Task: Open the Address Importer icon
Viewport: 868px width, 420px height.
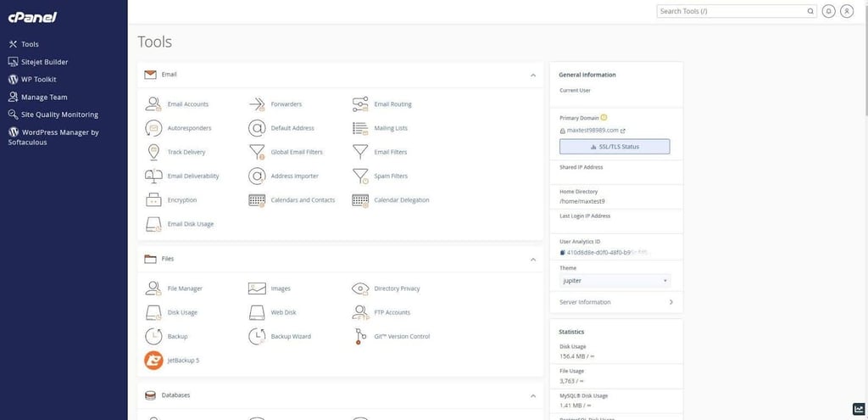Action: point(257,176)
